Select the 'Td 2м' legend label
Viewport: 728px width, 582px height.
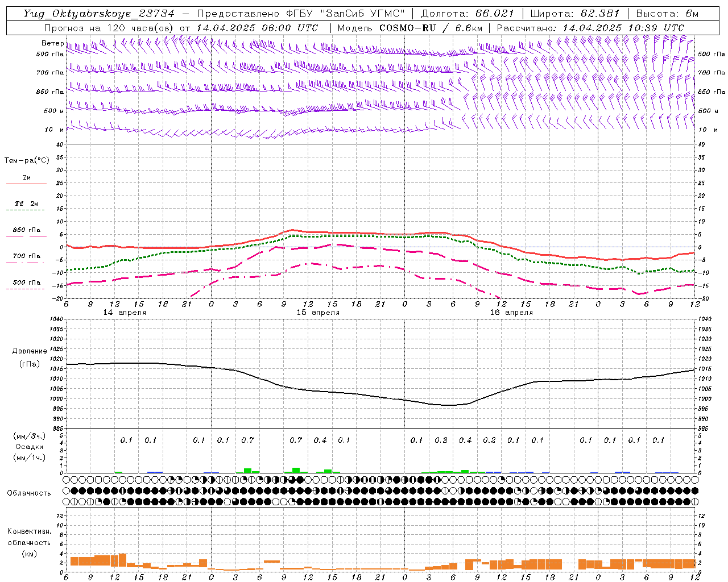27,203
